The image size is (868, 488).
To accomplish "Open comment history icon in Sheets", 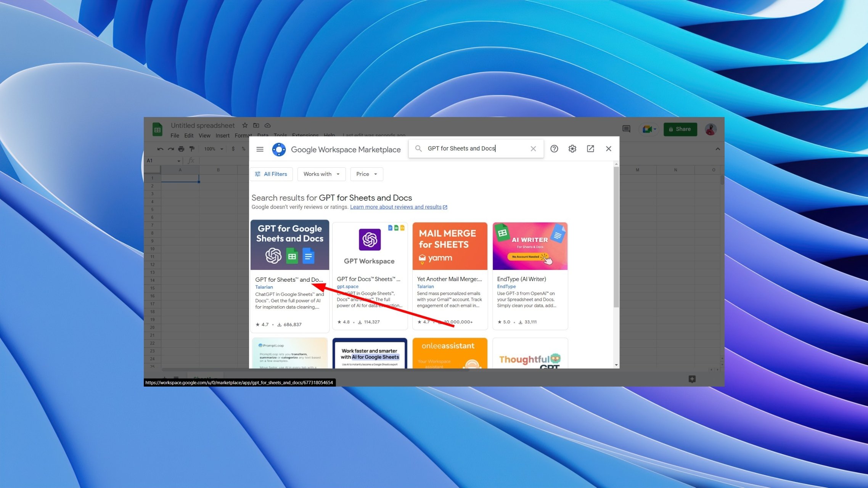I will pyautogui.click(x=626, y=129).
